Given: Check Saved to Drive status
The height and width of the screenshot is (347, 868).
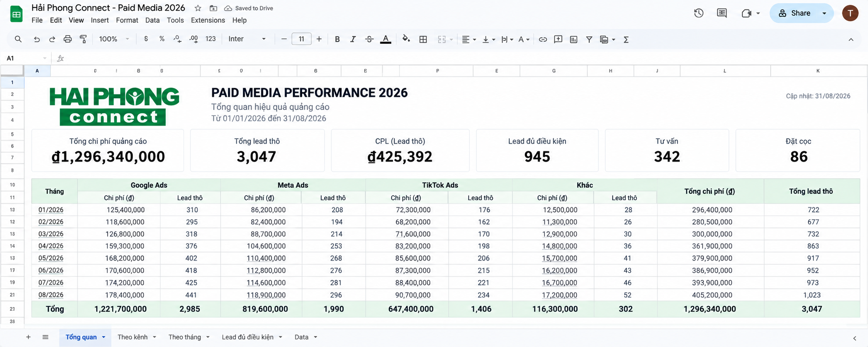Looking at the screenshot, I should [x=249, y=8].
